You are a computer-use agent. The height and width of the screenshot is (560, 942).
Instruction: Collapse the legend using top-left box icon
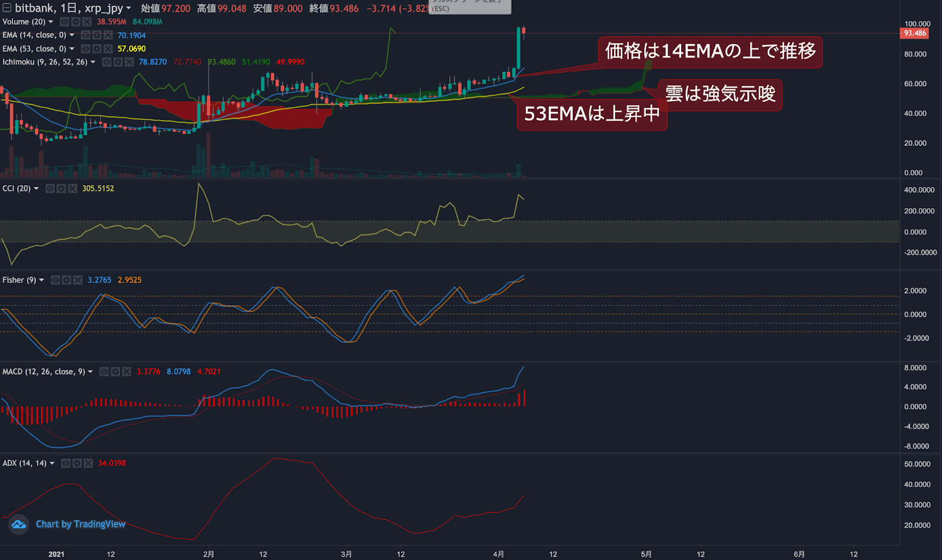[x=6, y=8]
